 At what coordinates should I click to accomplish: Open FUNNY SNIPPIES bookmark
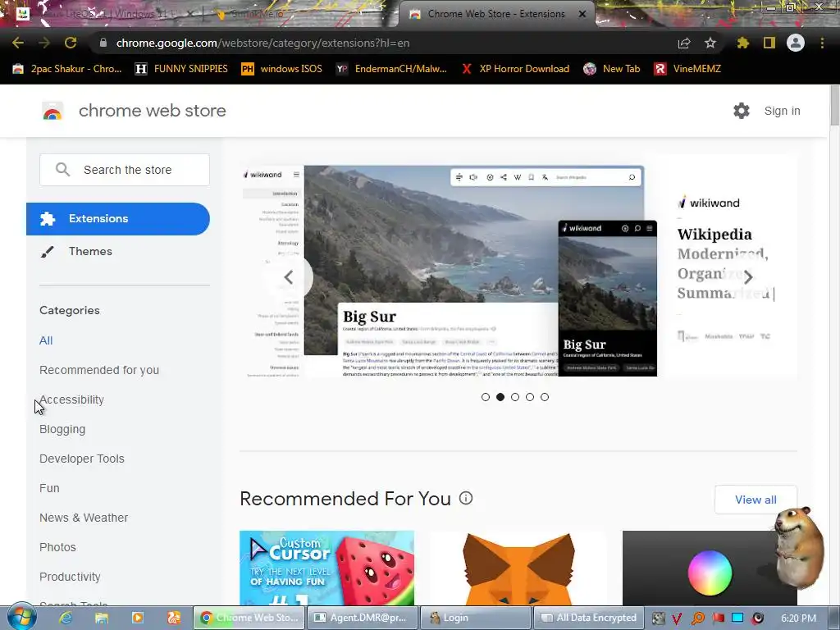point(181,69)
